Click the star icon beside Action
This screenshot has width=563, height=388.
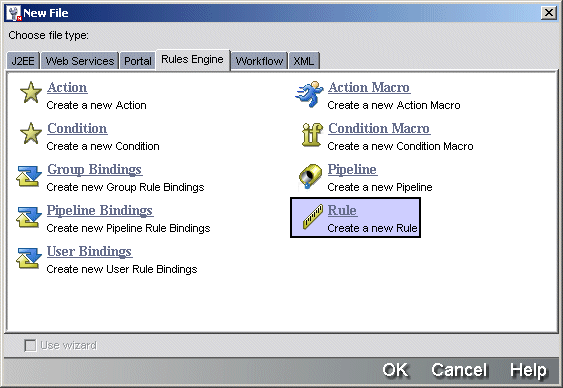coord(31,92)
